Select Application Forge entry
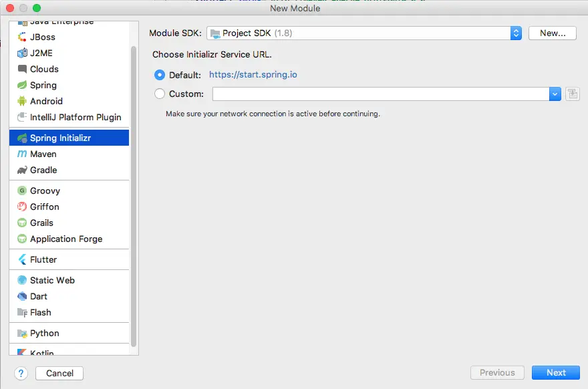The image size is (588, 389). point(69,239)
